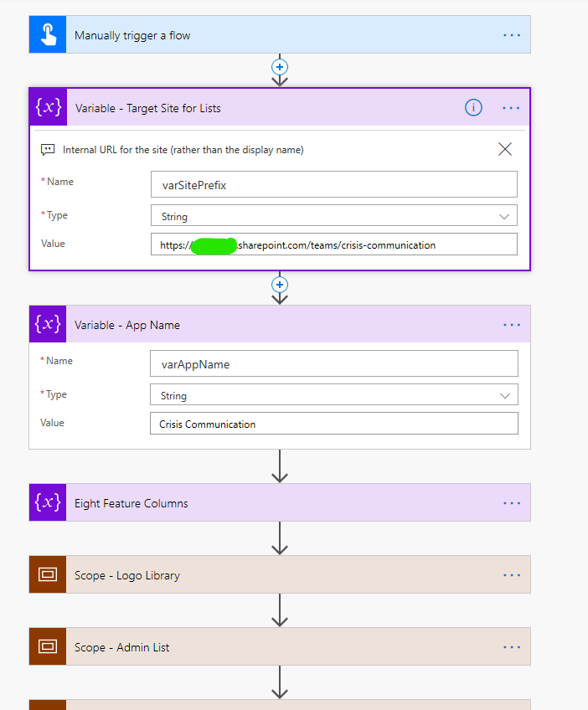Click the Scope - Logo Library scope icon
Image resolution: width=588 pixels, height=710 pixels.
click(x=47, y=574)
